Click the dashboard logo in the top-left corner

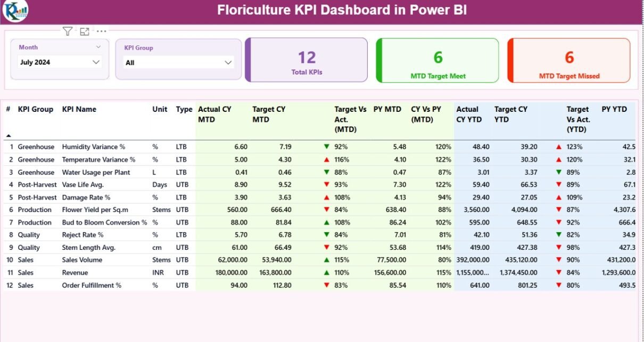[x=15, y=11]
